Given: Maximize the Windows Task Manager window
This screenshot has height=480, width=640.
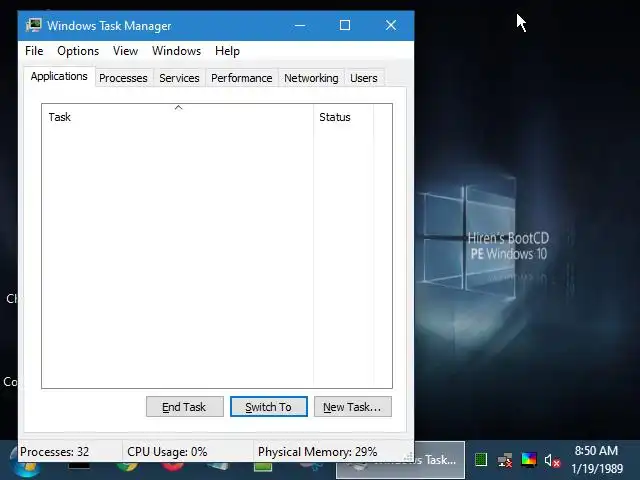Looking at the screenshot, I should 345,25.
